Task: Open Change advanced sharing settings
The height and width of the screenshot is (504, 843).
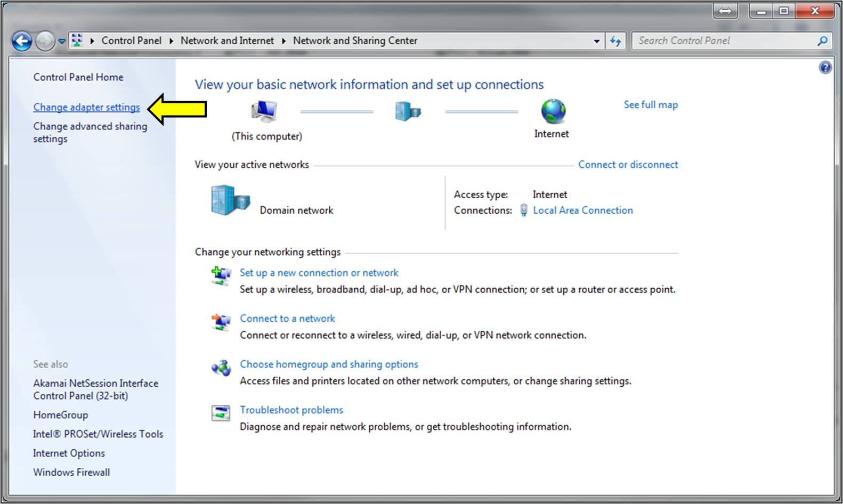Action: pyautogui.click(x=90, y=133)
